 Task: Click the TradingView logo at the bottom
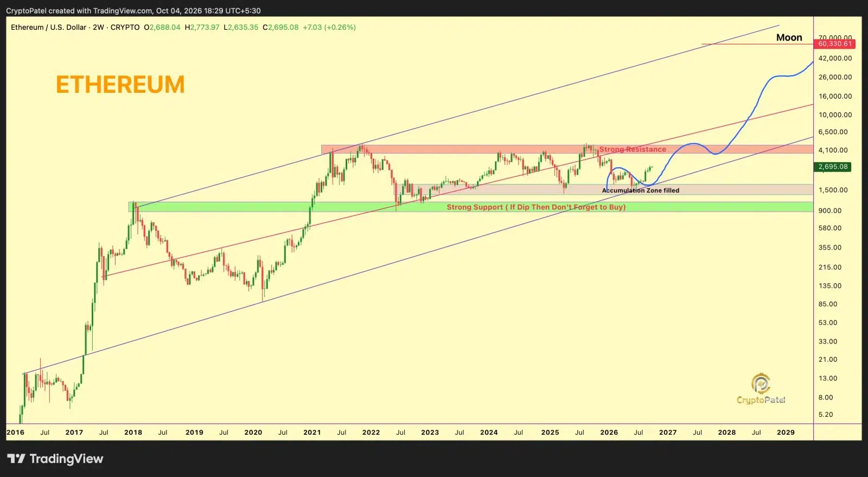(x=55, y=459)
